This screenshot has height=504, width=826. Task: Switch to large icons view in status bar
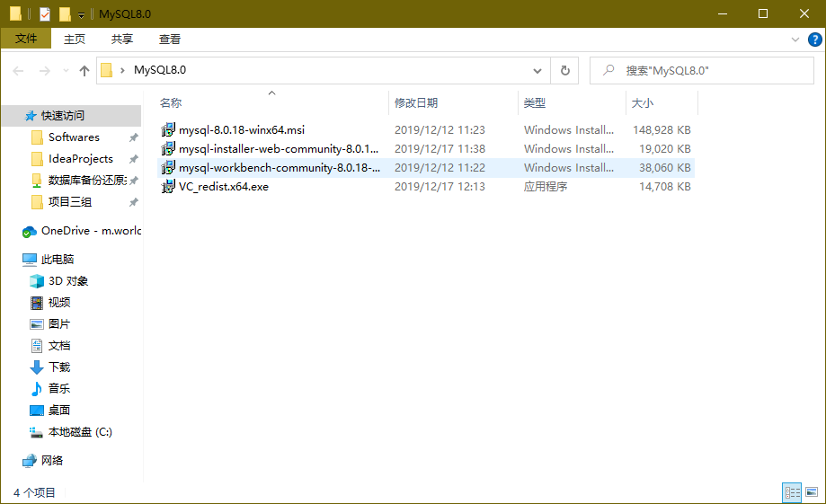pyautogui.click(x=813, y=492)
